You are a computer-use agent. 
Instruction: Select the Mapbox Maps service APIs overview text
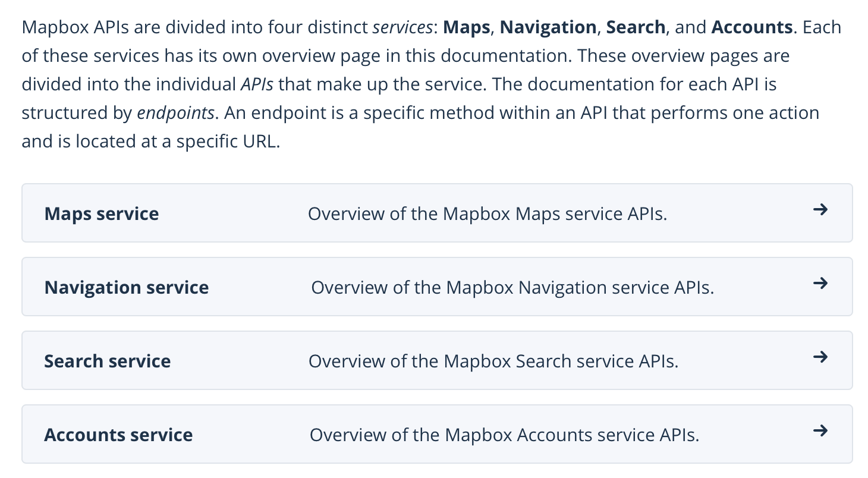(x=488, y=213)
